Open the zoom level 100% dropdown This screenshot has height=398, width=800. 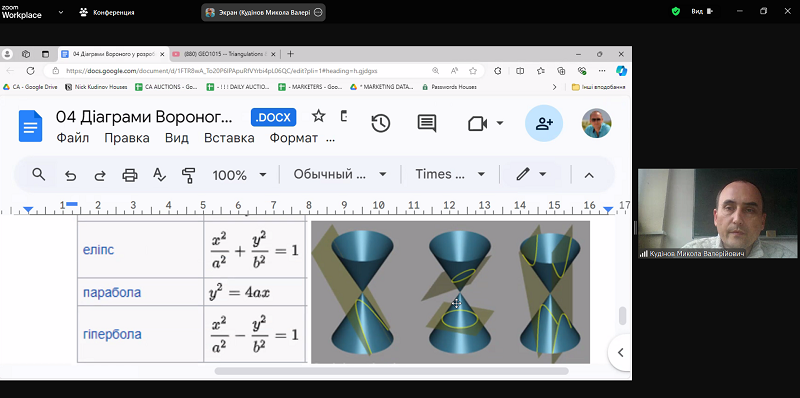[239, 175]
